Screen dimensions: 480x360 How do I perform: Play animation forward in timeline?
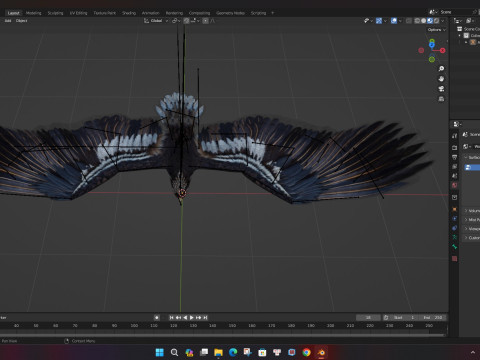click(192, 318)
